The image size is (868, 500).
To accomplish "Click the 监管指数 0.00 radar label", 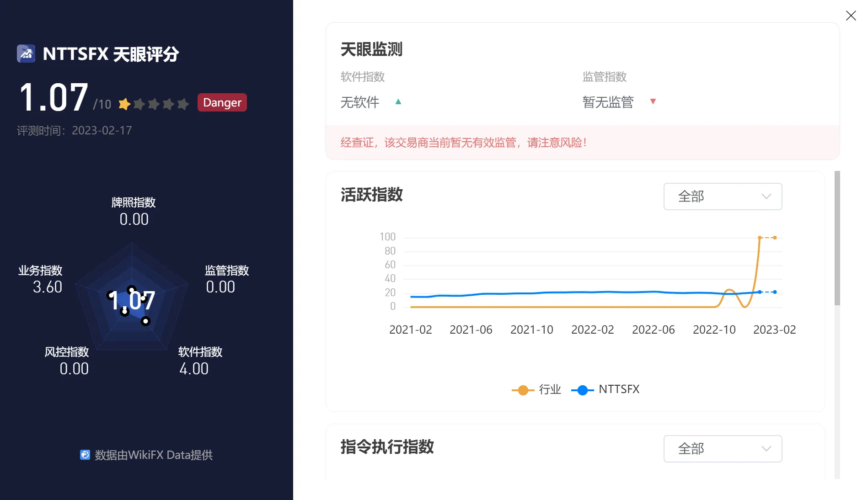I will pos(227,279).
